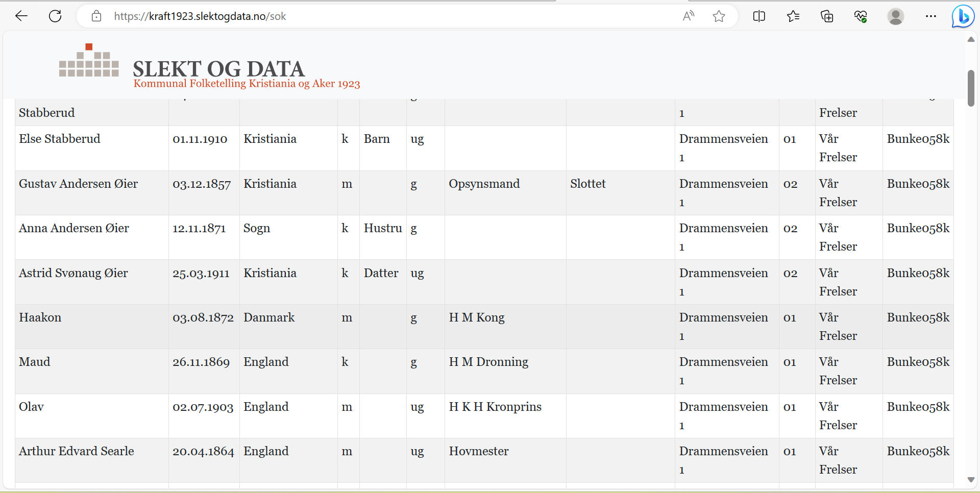Click the SLEKT OG DATA site title
Viewport: 980px width, 493px height.
point(218,69)
